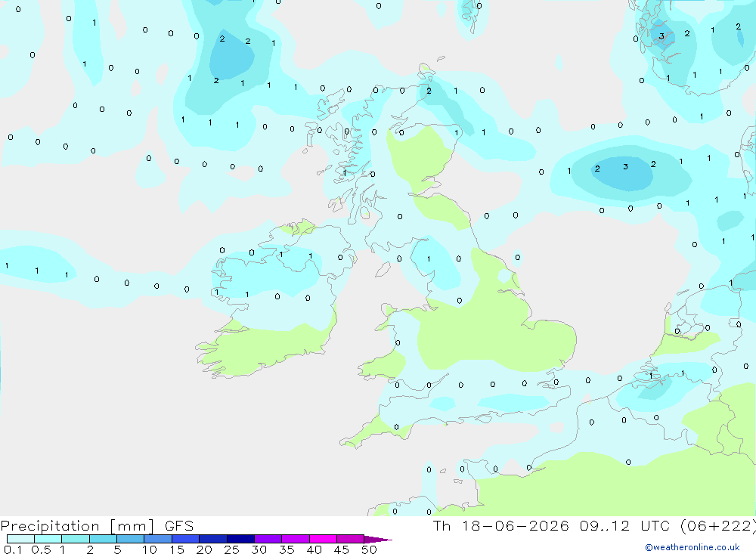The image size is (756, 554).
Task: Click the "09..12 UTC" time text
Action: pyautogui.click(x=627, y=525)
